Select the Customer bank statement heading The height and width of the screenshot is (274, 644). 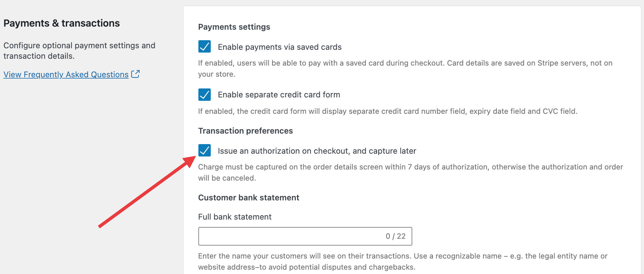click(x=249, y=198)
